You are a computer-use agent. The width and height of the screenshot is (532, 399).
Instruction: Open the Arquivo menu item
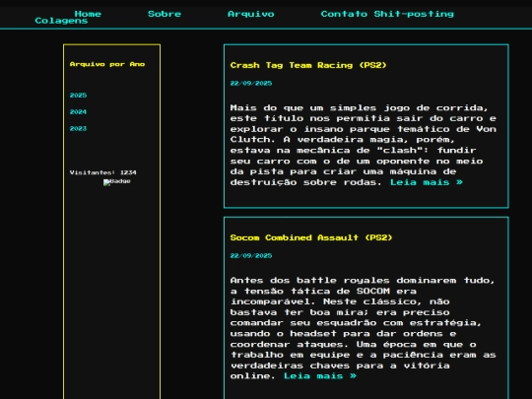click(x=251, y=14)
